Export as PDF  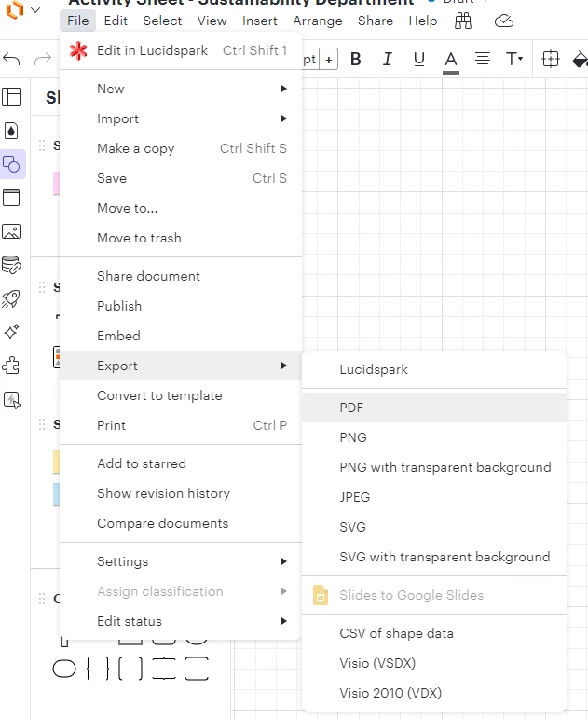(x=434, y=408)
